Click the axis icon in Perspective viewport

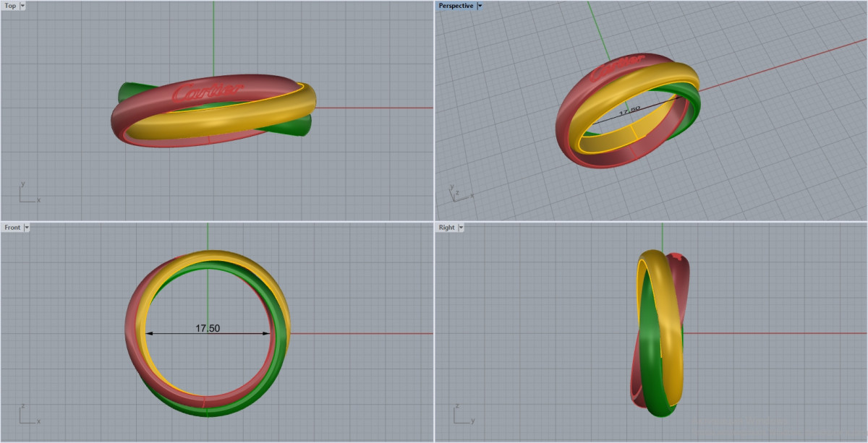pos(461,194)
